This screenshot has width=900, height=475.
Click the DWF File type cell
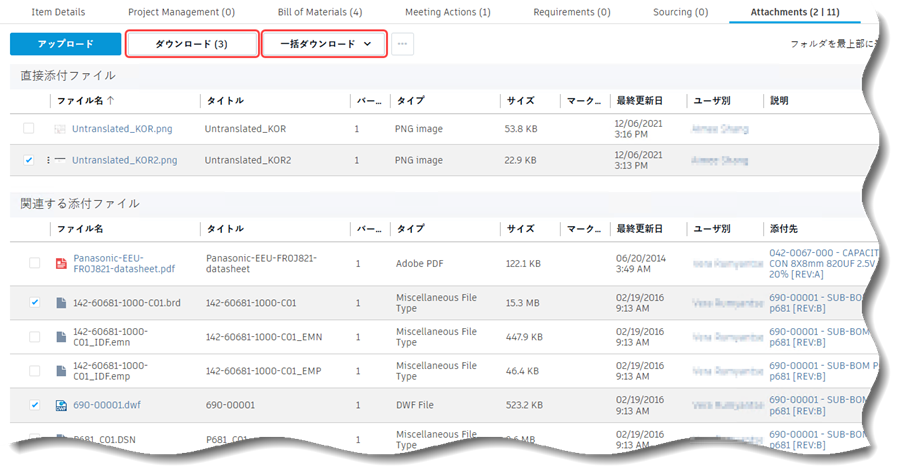[x=414, y=405]
